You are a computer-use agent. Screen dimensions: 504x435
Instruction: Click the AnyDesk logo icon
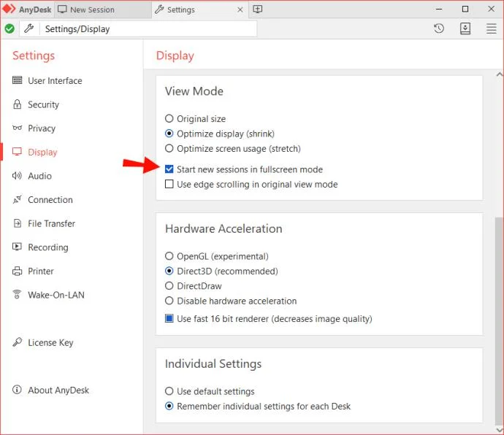9,9
